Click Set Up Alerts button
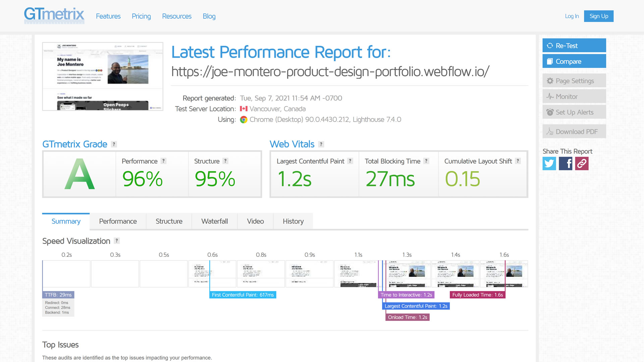This screenshot has width=644, height=362. (x=574, y=112)
